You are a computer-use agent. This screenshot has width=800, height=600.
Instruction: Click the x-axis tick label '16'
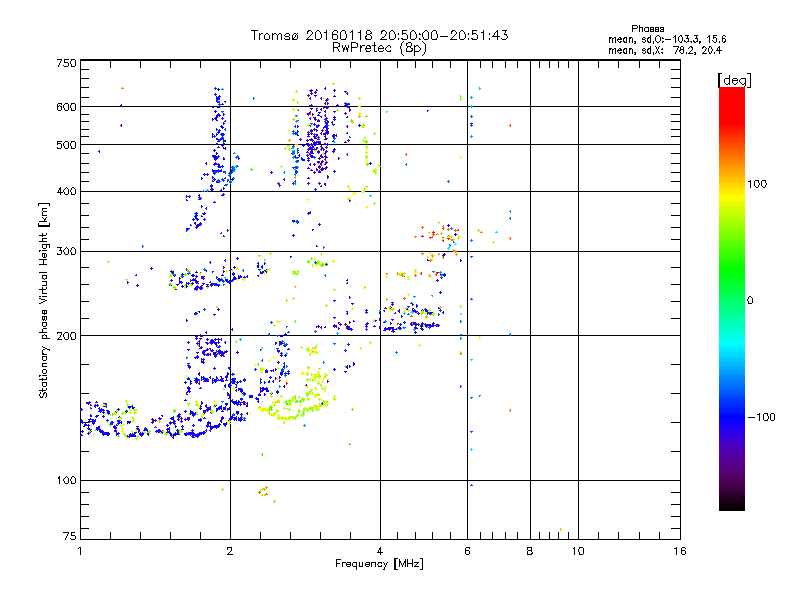tap(680, 551)
